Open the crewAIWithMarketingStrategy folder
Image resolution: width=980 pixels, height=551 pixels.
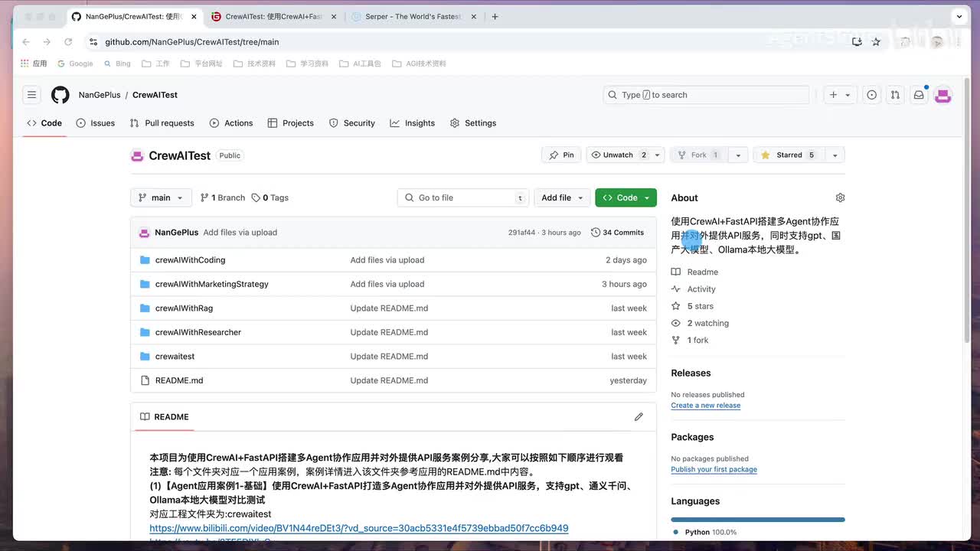tap(212, 284)
